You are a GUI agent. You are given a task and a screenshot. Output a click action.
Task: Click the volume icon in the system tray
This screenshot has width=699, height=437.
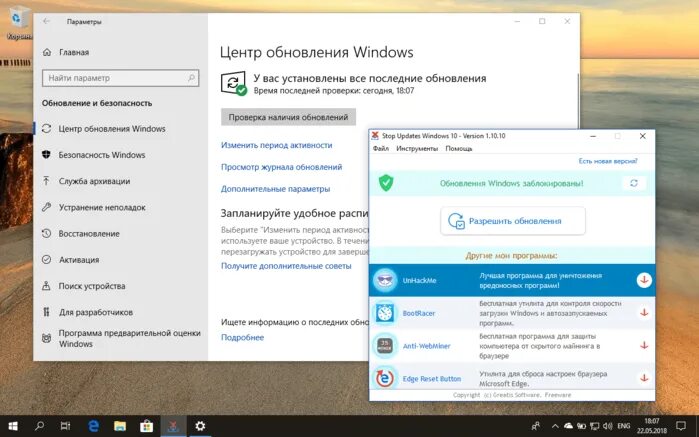[608, 426]
